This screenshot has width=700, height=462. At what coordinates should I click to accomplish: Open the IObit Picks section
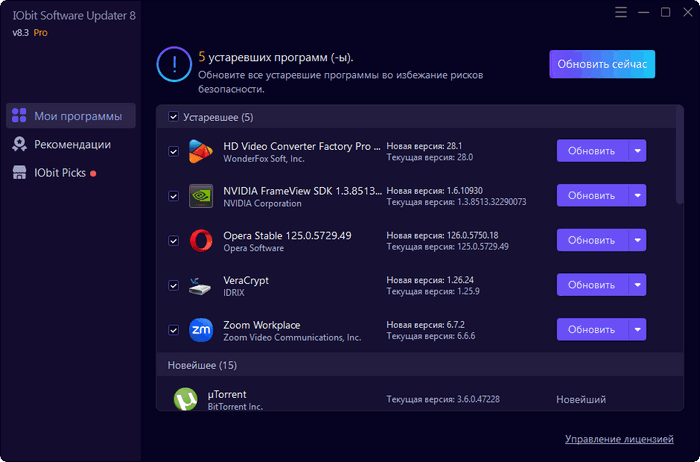pos(71,173)
